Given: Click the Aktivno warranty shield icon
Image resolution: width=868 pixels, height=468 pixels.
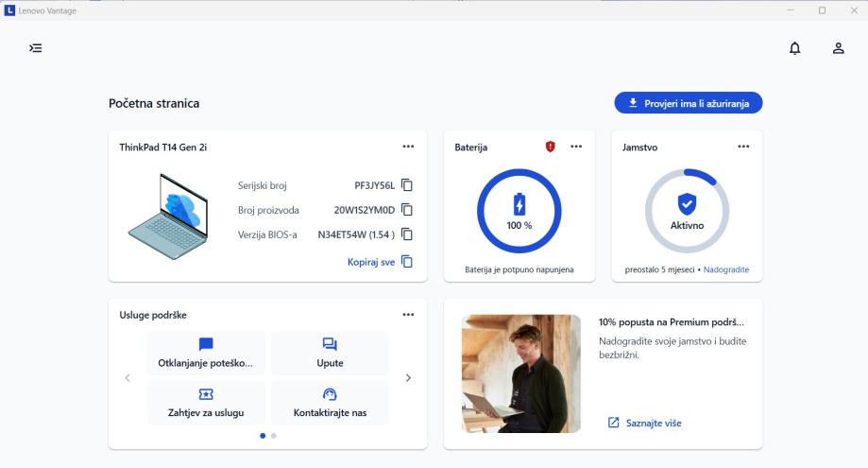Looking at the screenshot, I should click(x=687, y=204).
